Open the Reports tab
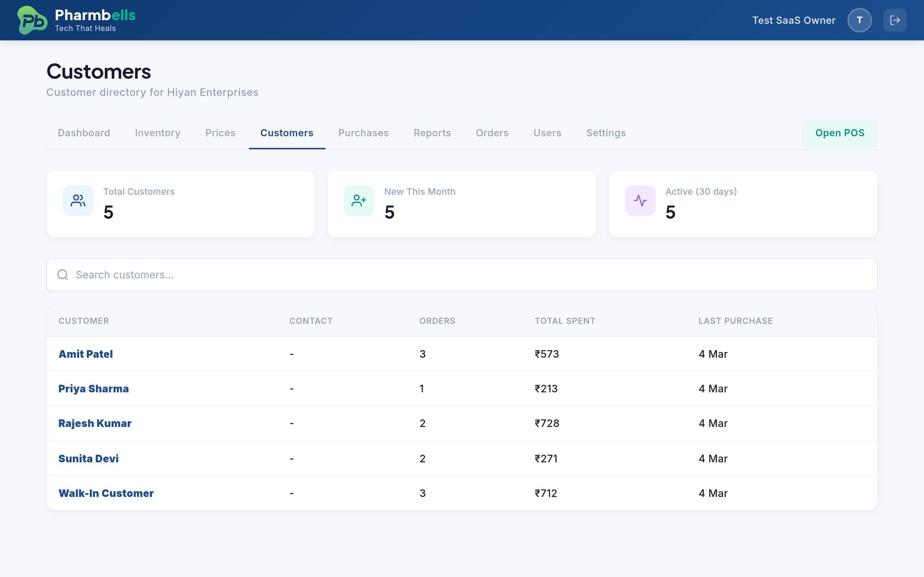 pos(432,133)
